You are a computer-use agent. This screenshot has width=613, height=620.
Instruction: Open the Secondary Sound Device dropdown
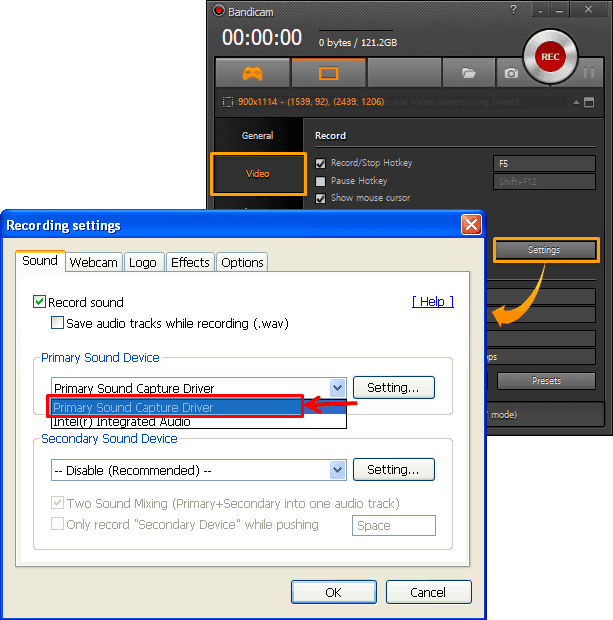[x=337, y=470]
